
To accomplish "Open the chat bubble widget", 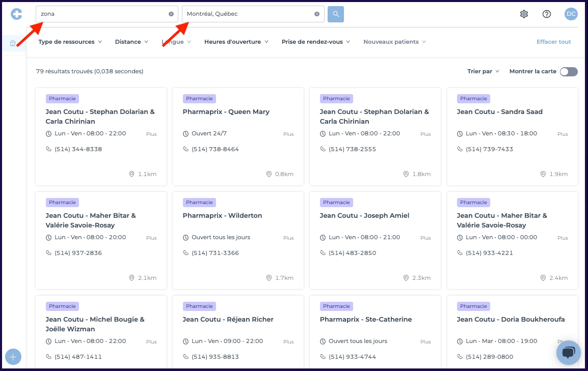I will click(x=568, y=352).
